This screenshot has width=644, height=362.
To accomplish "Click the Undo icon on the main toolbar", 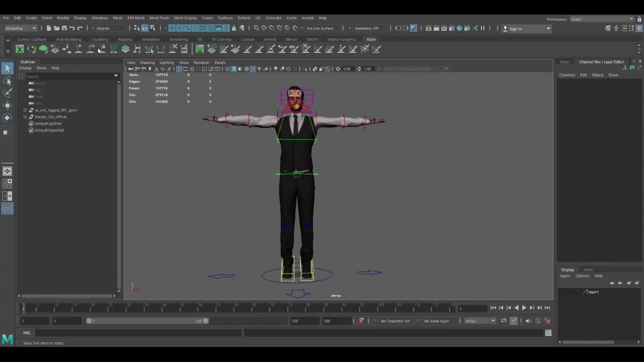I will pyautogui.click(x=72, y=28).
